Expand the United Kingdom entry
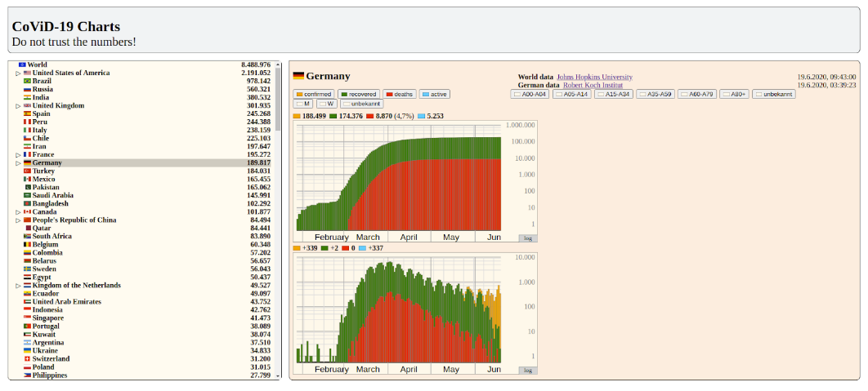The image size is (868, 391). click(18, 105)
